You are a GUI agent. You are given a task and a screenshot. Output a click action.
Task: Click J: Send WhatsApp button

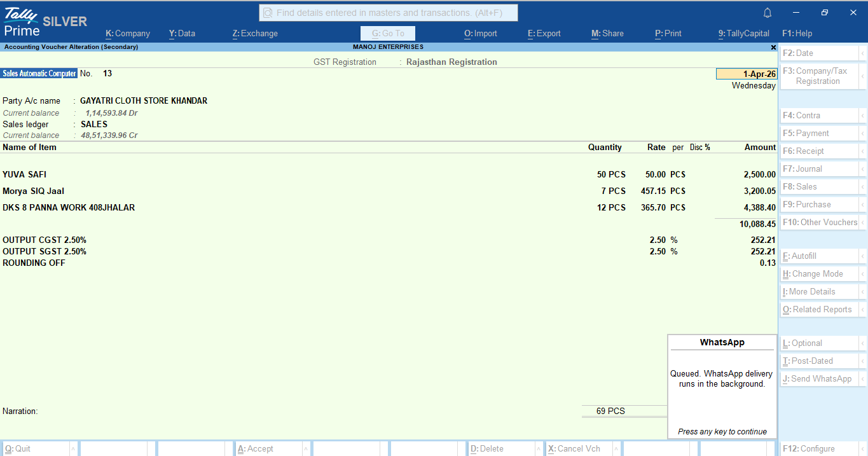coord(819,379)
